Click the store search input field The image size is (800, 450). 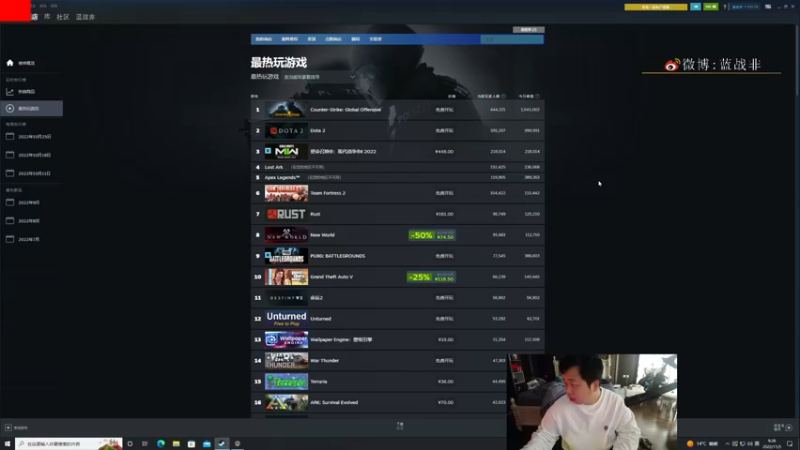click(512, 39)
